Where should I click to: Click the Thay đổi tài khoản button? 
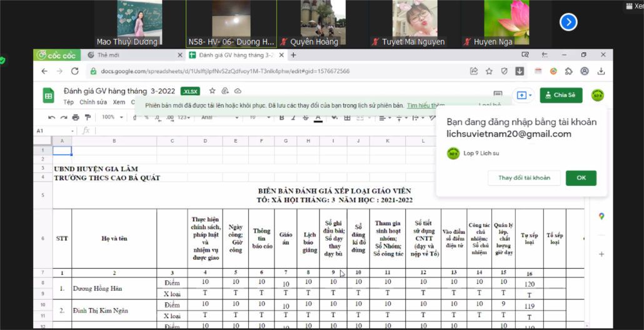click(x=524, y=178)
